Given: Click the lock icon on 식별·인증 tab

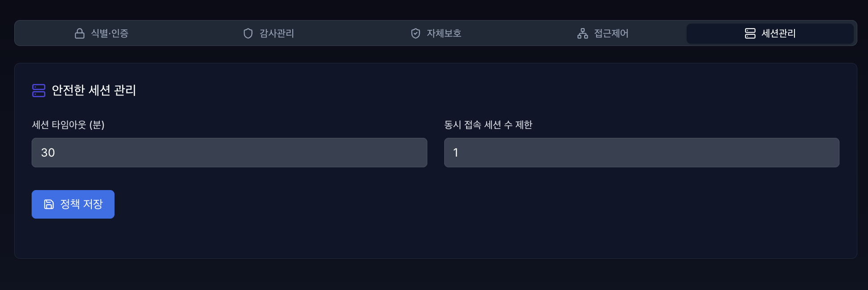Looking at the screenshot, I should pyautogui.click(x=80, y=33).
